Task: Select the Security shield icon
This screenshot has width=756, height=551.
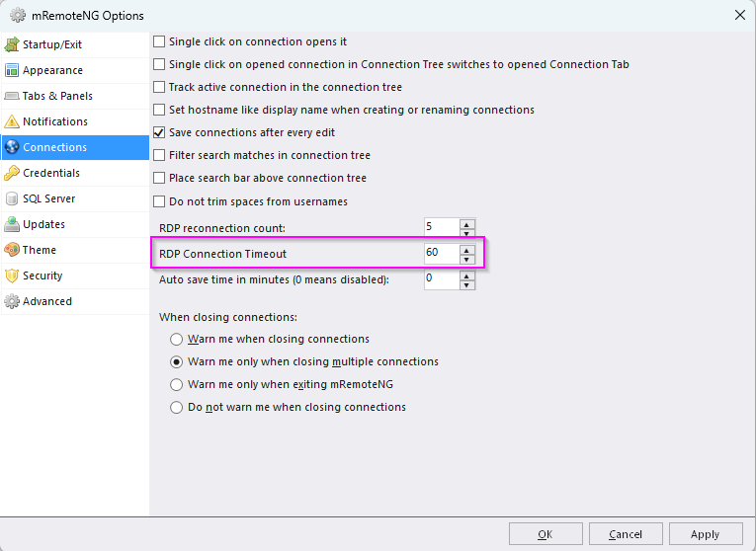Action: tap(12, 275)
